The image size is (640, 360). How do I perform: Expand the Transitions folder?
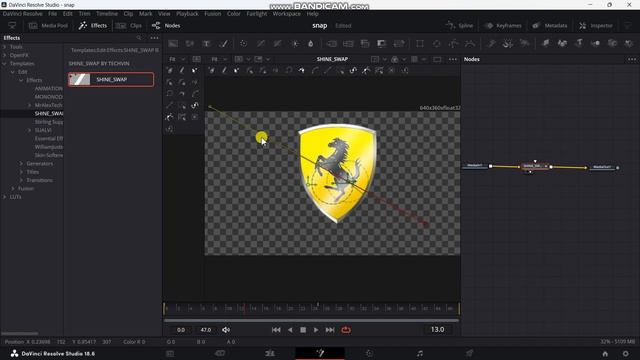point(21,180)
